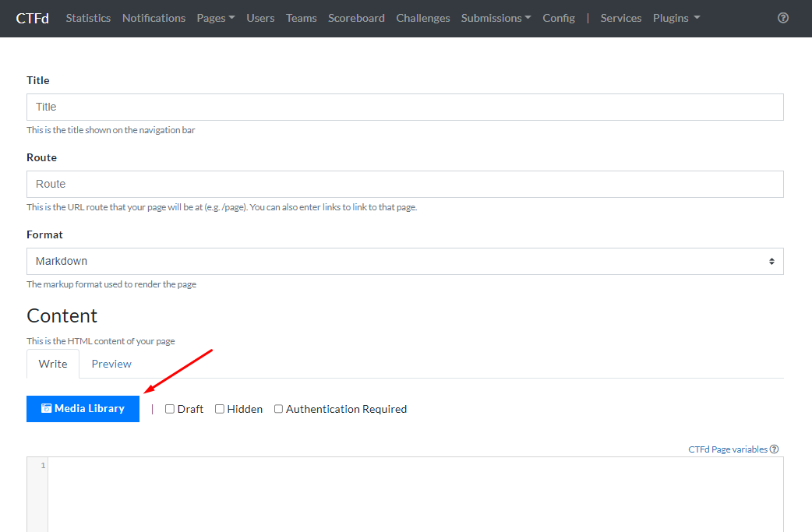Open the Media Library

coord(83,408)
